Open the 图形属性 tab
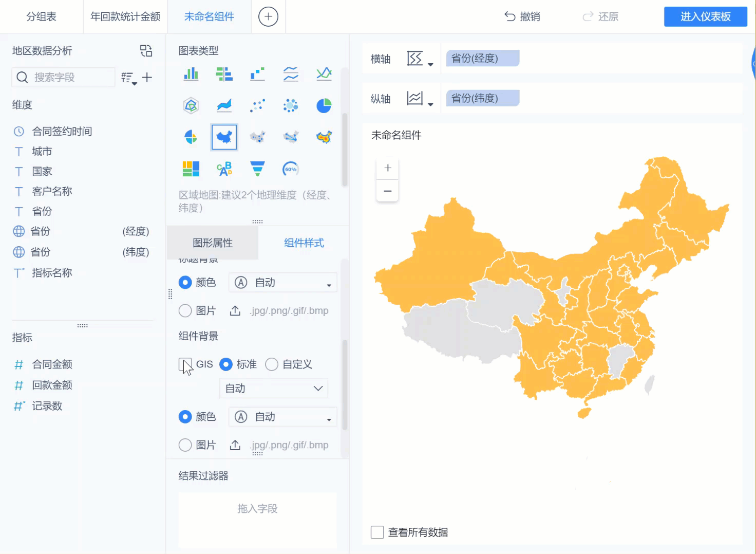This screenshot has height=554, width=756. coord(213,243)
